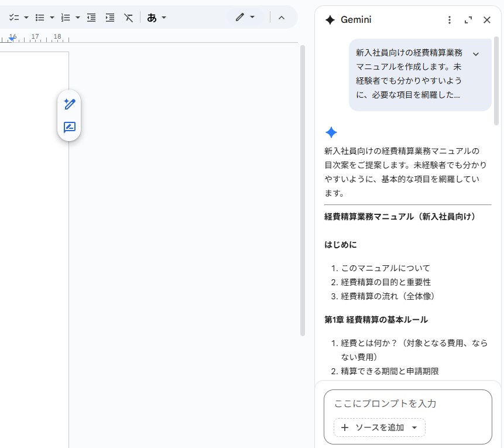The width and height of the screenshot is (504, 448).
Task: Open the bulleted list style dropdown arrow
Action: (x=52, y=18)
